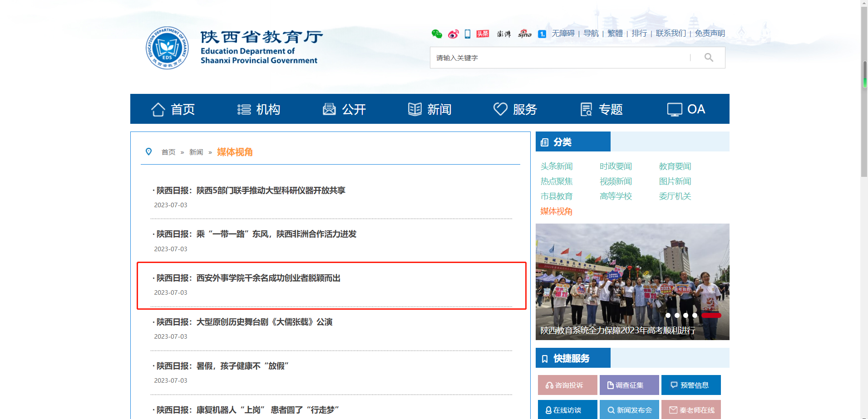Click the monitor icon beside OA

(675, 109)
